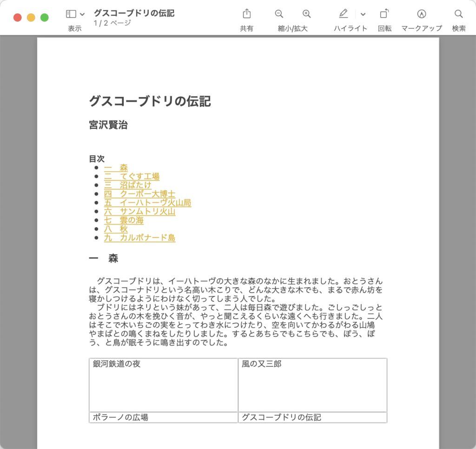Open chapter link 四 クーボー大博士

[139, 194]
